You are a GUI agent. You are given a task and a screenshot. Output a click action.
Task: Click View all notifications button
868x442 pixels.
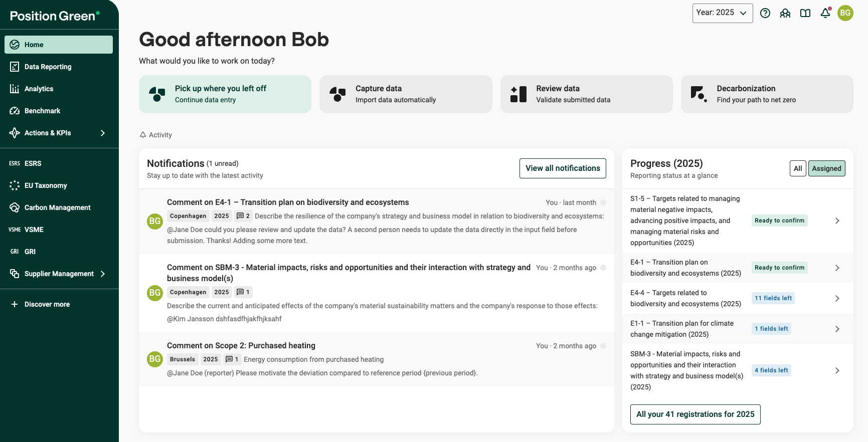point(563,168)
